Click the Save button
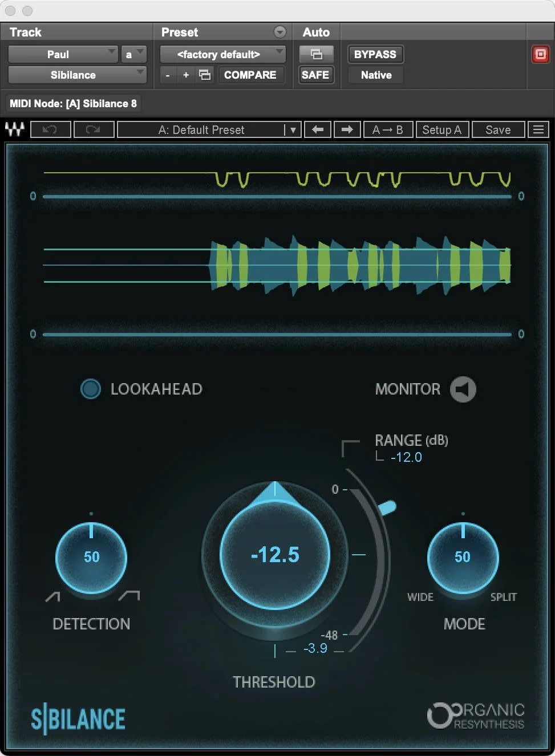The width and height of the screenshot is (555, 756). click(x=498, y=130)
